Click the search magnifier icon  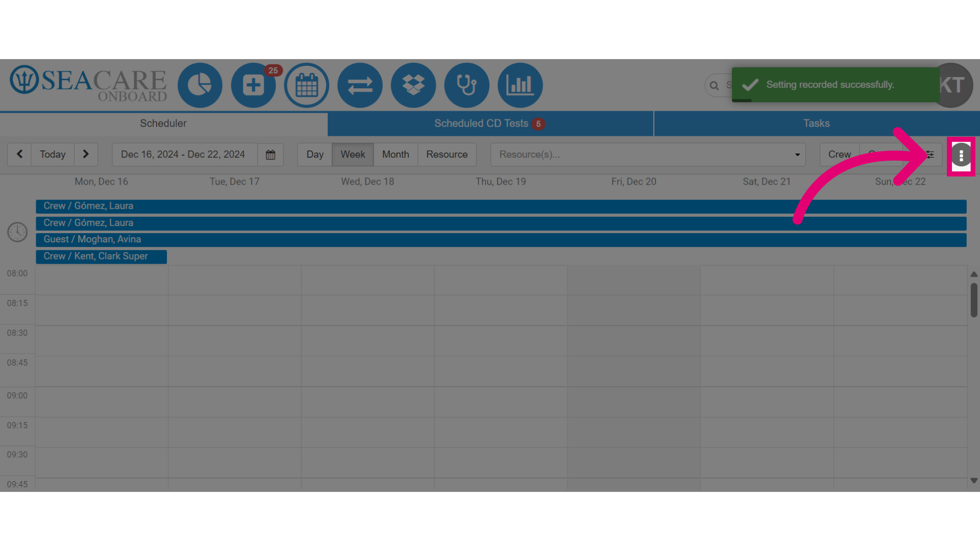(x=714, y=86)
